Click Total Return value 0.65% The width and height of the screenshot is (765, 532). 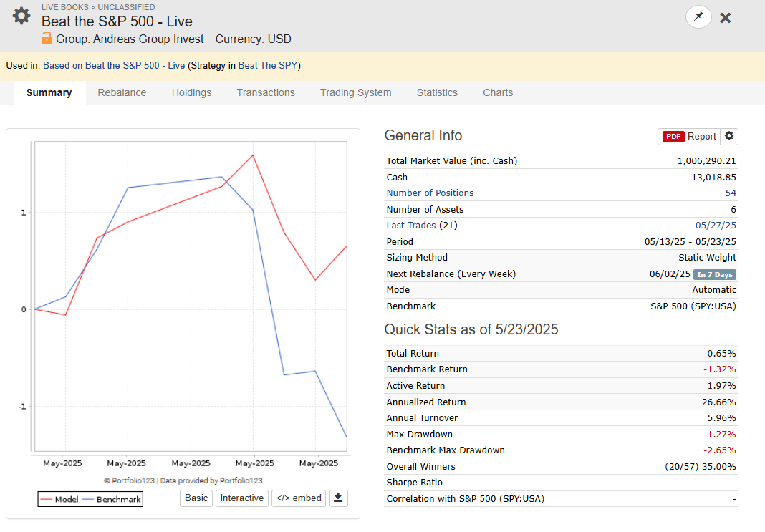point(721,354)
